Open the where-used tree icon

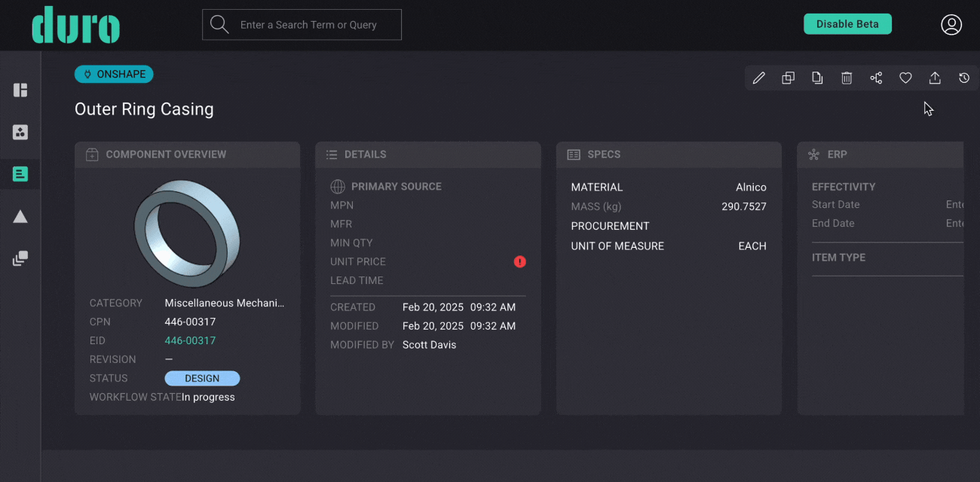[x=876, y=78]
